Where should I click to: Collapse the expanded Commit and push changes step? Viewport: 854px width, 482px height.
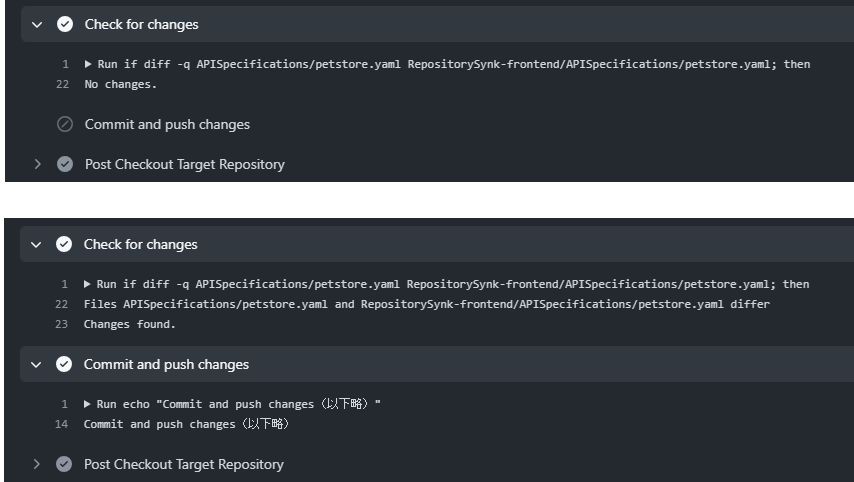(x=38, y=364)
